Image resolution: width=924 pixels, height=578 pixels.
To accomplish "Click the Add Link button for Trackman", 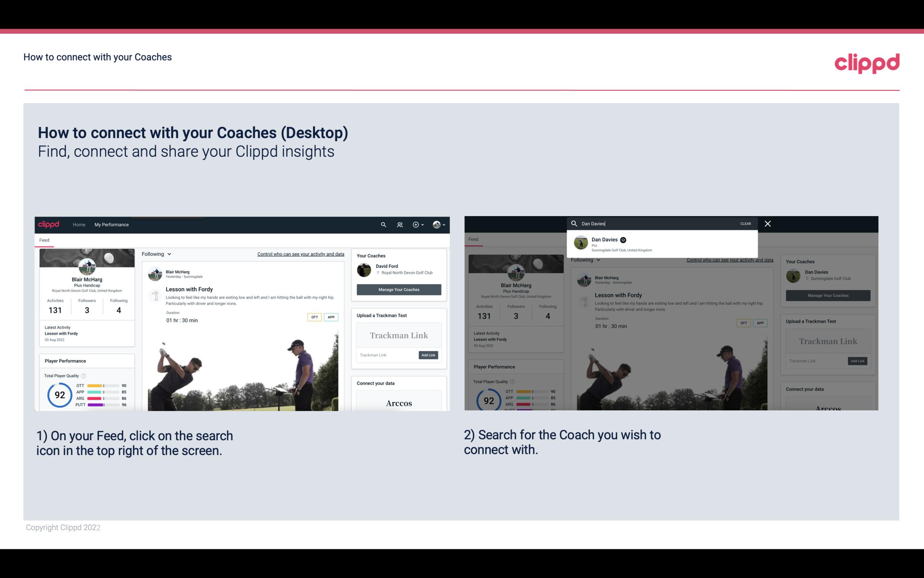I will pyautogui.click(x=428, y=355).
